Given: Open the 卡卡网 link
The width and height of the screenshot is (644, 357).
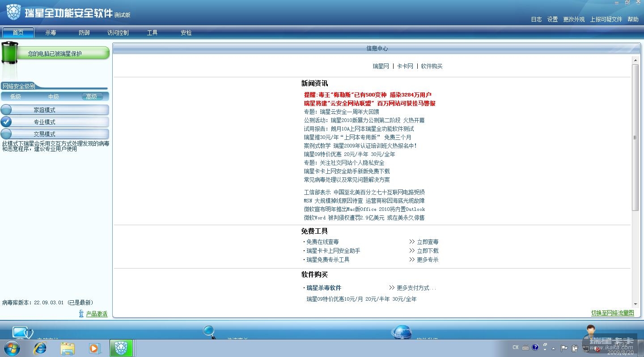Looking at the screenshot, I should tap(405, 66).
